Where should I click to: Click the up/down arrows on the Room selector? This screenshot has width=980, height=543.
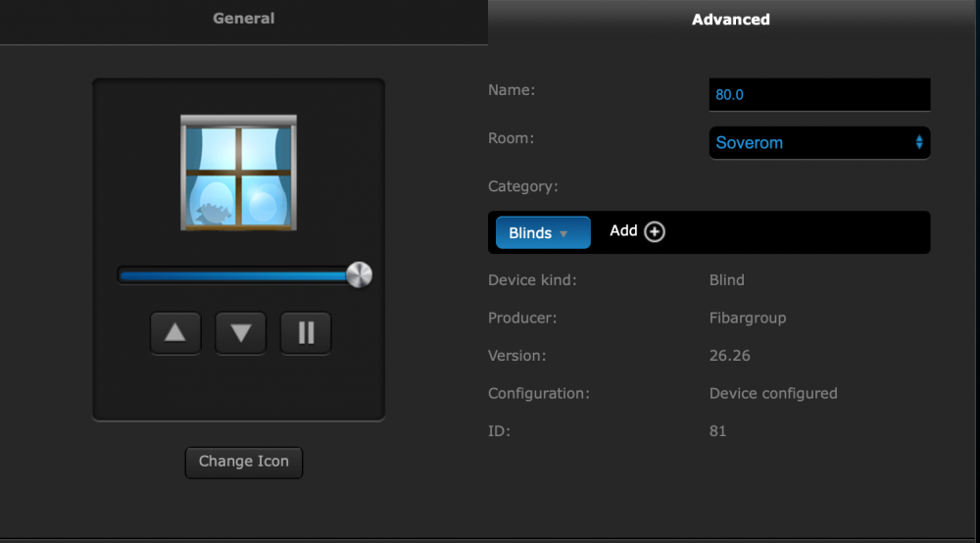tap(918, 143)
